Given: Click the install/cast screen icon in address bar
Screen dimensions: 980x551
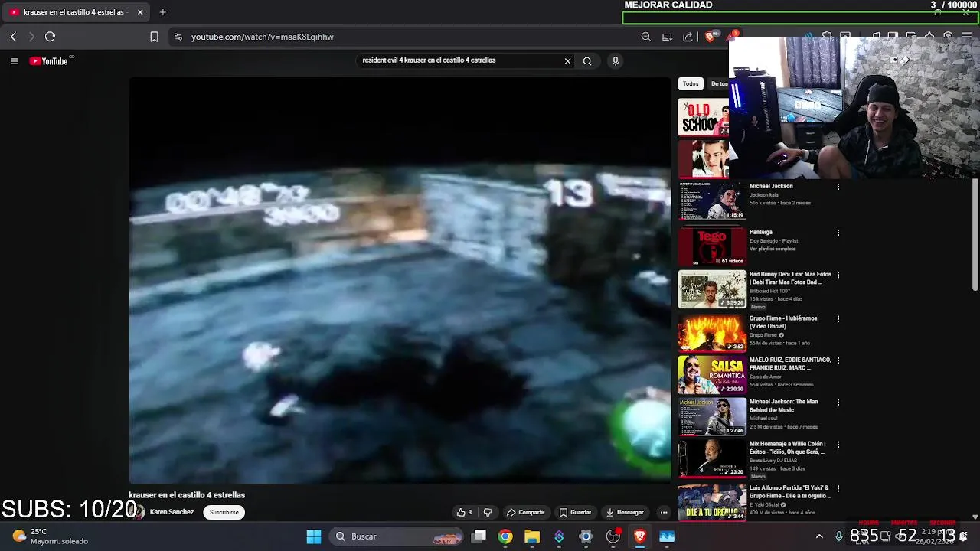Looking at the screenshot, I should [667, 37].
